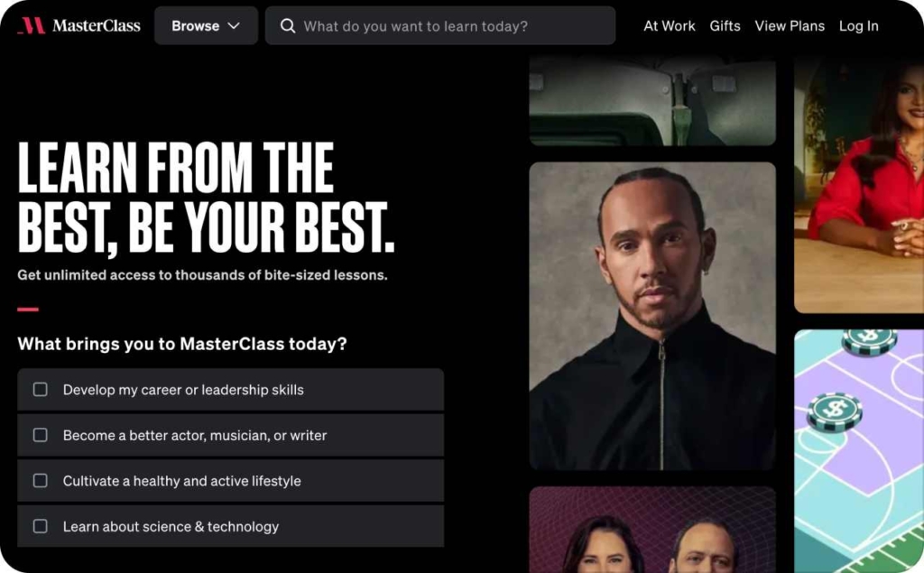Focus the 'What do you want to learn today?' field
The height and width of the screenshot is (573, 924).
440,26
